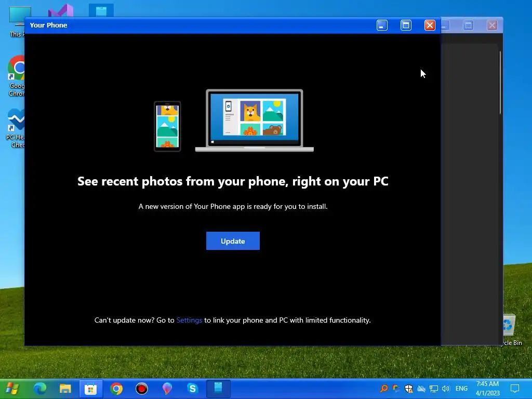The height and width of the screenshot is (399, 532).
Task: Maximize the background window behind Your Phone
Action: coord(468,25)
